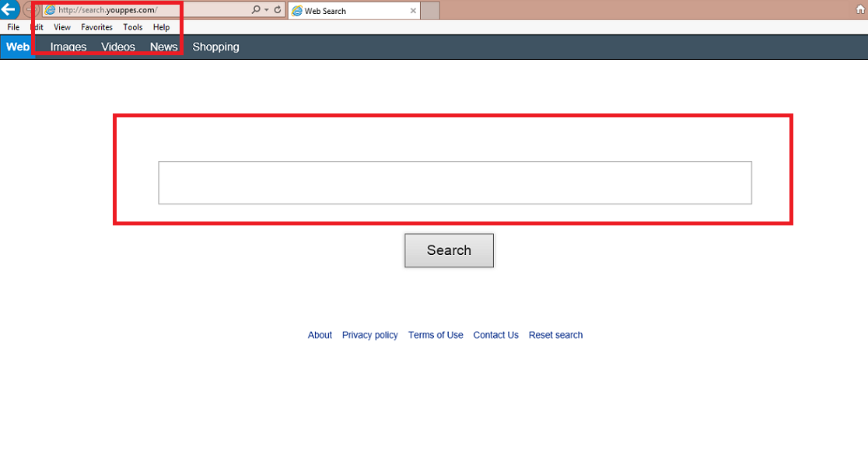Click the browser Back arrow button
This screenshot has width=868, height=450.
(9, 9)
